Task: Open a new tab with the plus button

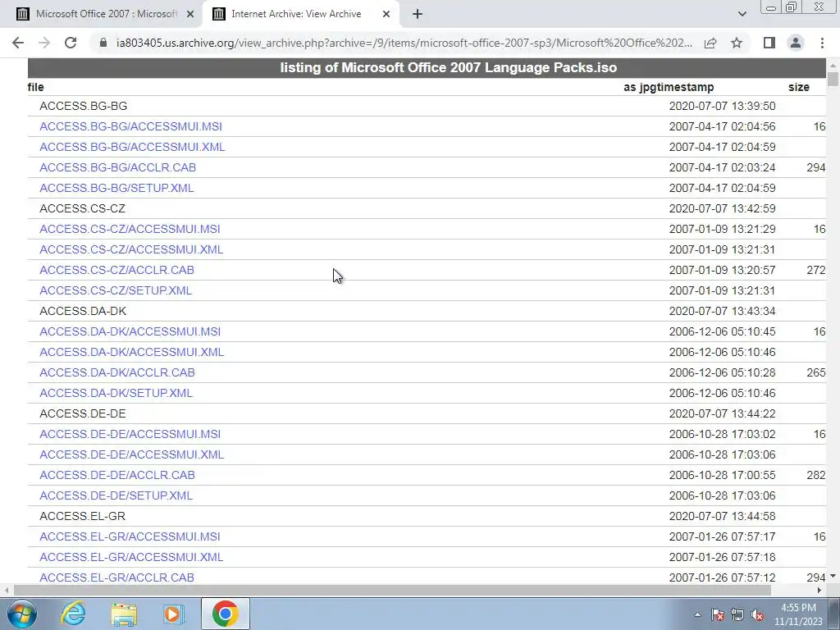Action: point(418,15)
